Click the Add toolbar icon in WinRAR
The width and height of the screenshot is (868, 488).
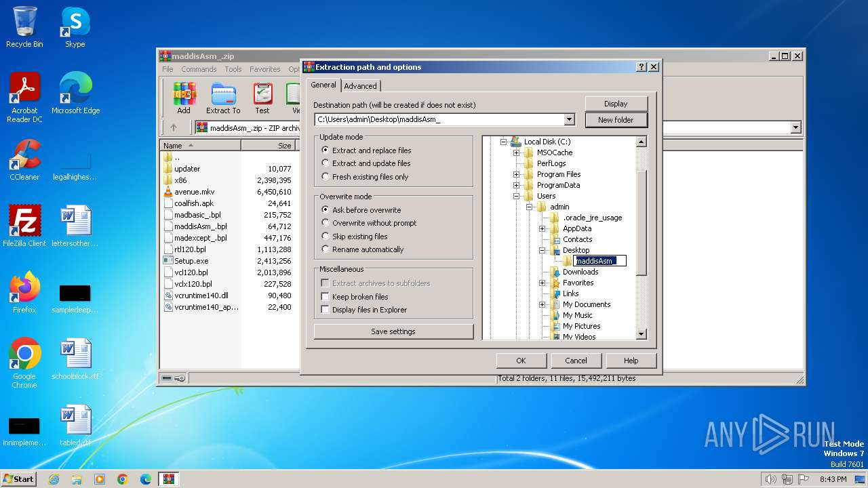click(x=184, y=98)
